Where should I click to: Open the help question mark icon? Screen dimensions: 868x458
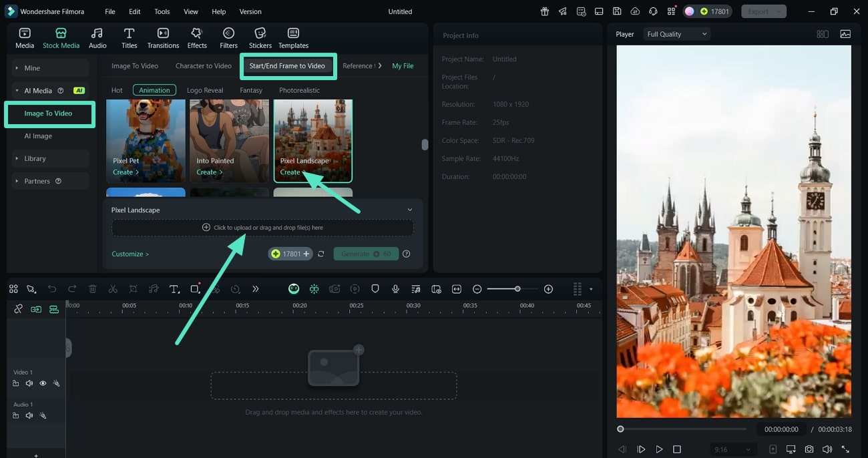[407, 254]
